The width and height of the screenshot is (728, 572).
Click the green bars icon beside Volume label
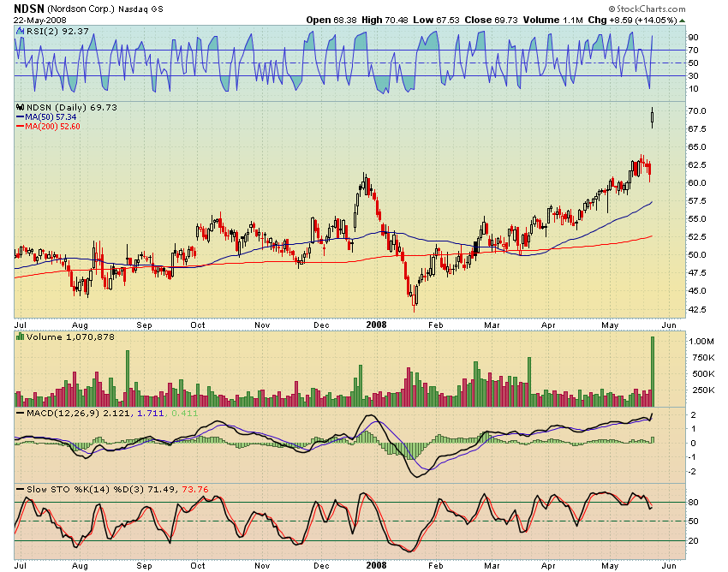coord(21,337)
